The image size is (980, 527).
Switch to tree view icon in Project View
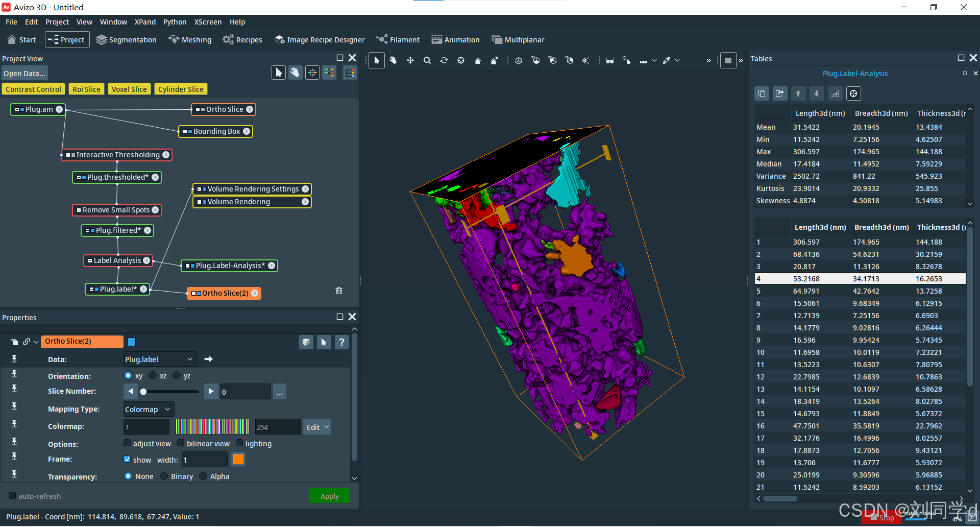point(350,73)
